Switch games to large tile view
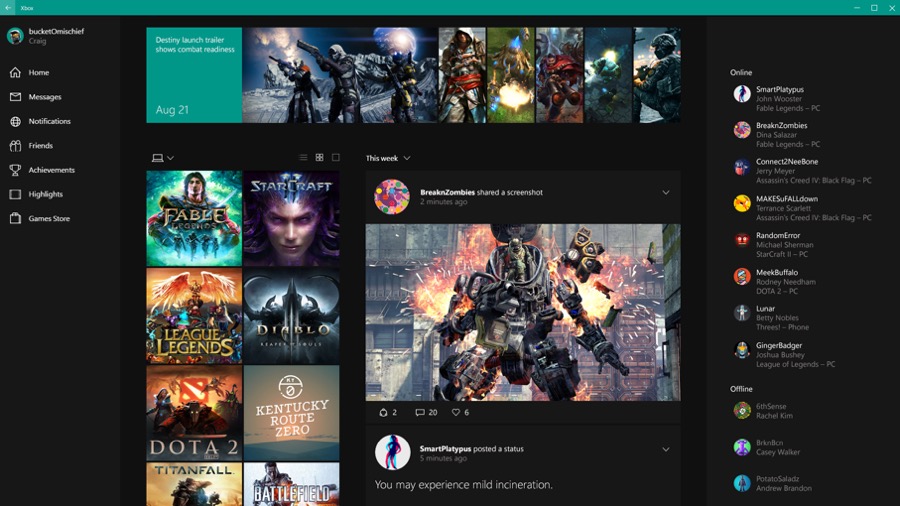The width and height of the screenshot is (900, 506). tap(336, 157)
